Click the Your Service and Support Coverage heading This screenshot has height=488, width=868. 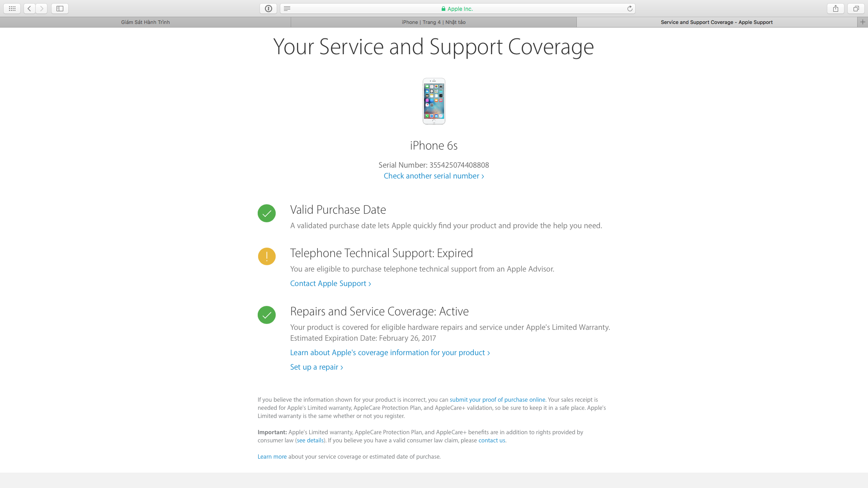click(x=434, y=47)
